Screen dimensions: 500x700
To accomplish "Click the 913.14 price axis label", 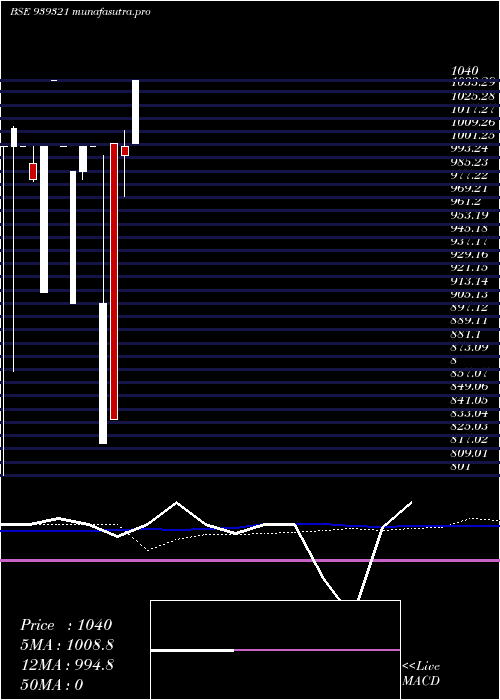I will (469, 281).
